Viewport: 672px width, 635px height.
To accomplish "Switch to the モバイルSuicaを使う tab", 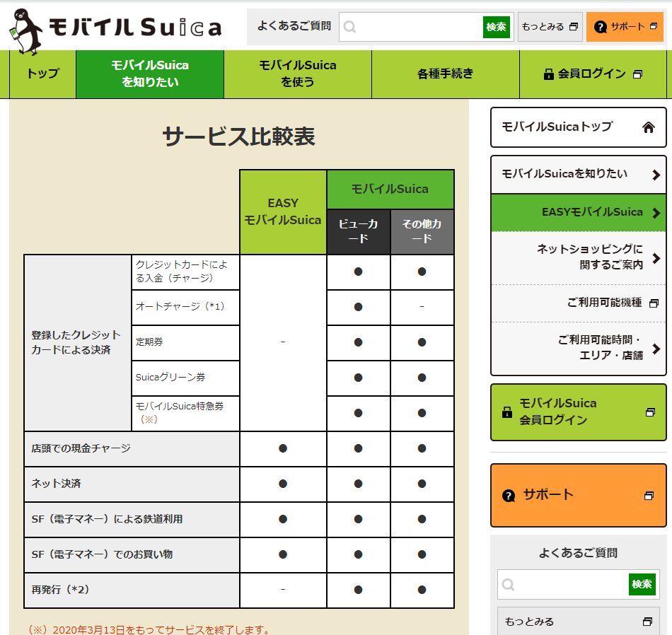I will tap(297, 74).
